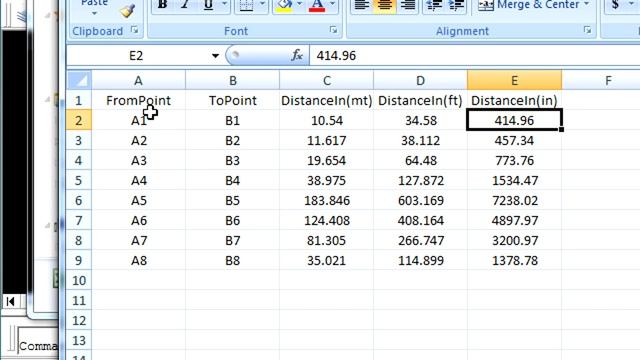Image resolution: width=640 pixels, height=360 pixels.
Task: Select cell containing 124.408
Action: tap(327, 220)
